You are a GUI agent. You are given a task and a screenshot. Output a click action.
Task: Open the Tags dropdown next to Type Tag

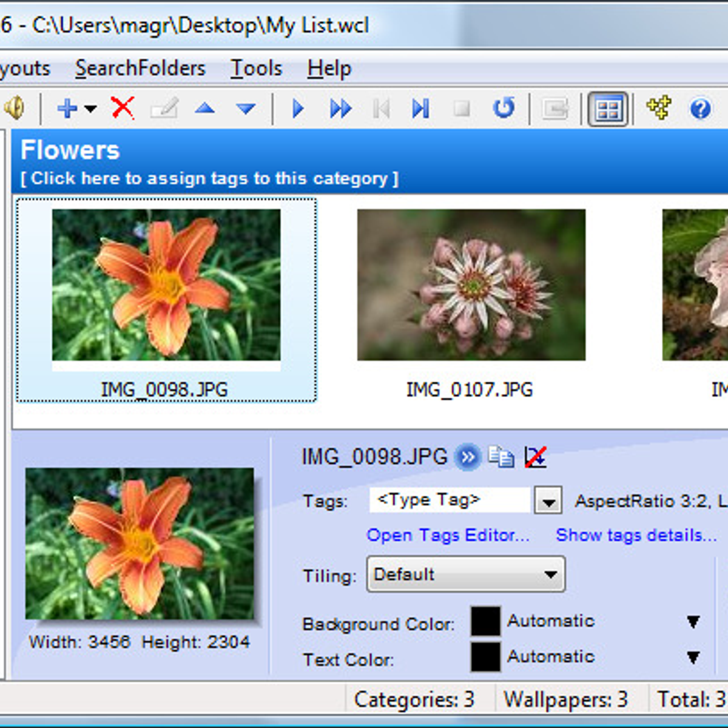547,500
